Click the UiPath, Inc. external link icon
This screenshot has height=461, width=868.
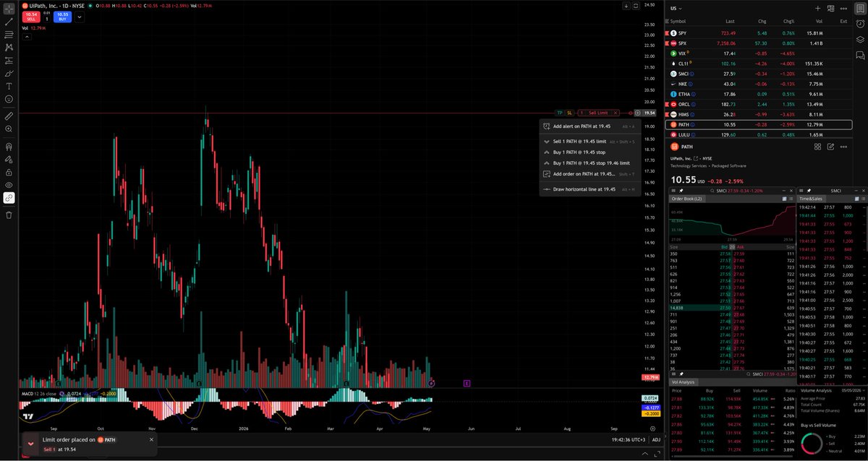[697, 158]
